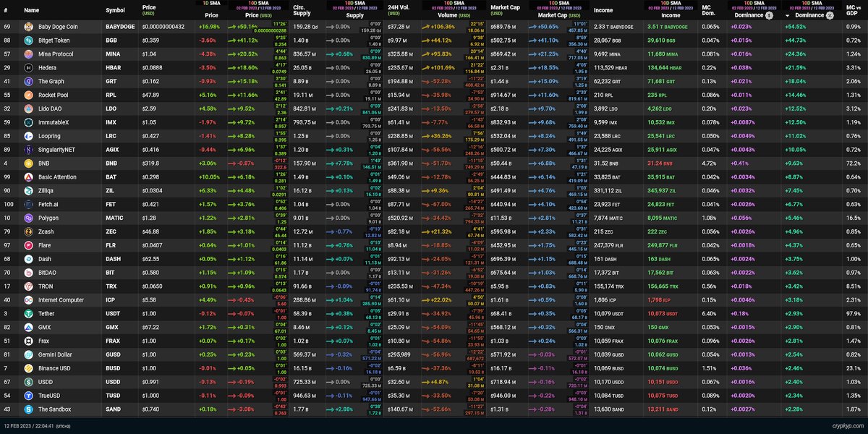Screen dimensions: 868x434
Task: Sort by the Symbol column header
Action: pos(114,11)
